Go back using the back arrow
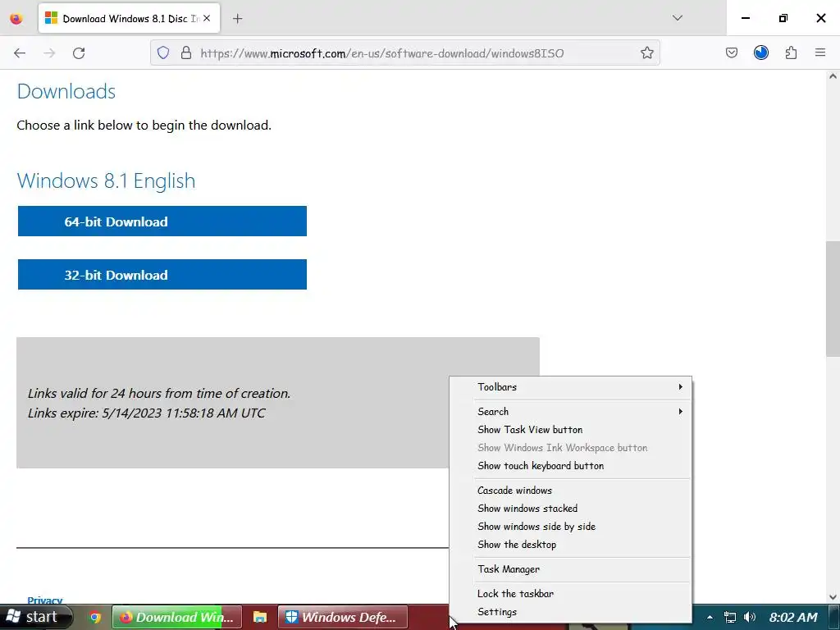The height and width of the screenshot is (630, 840). [x=20, y=53]
